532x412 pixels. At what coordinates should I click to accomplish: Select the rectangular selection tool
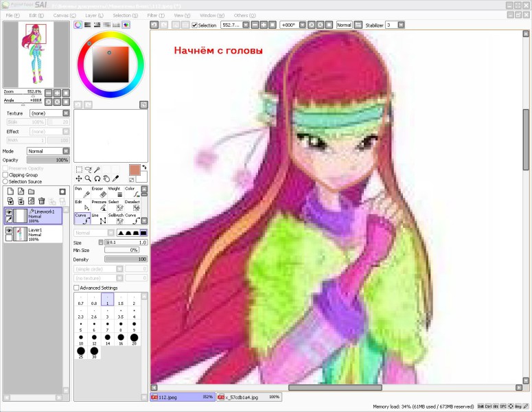coord(79,170)
